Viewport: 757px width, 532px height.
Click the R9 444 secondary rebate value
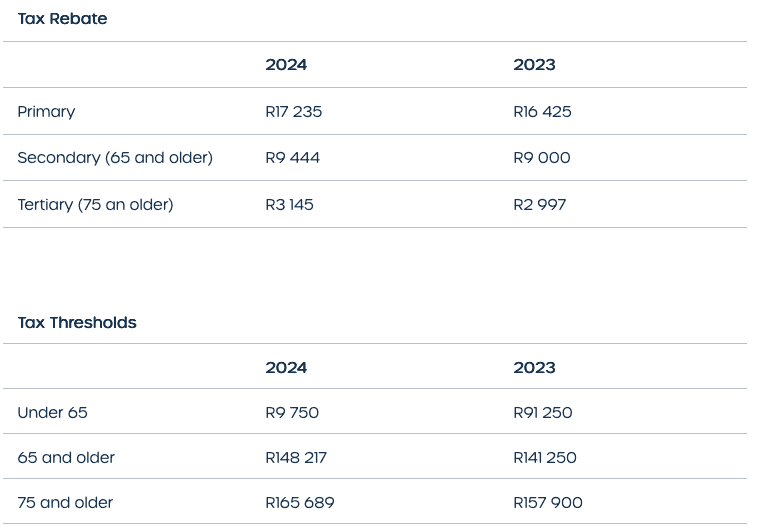point(292,158)
